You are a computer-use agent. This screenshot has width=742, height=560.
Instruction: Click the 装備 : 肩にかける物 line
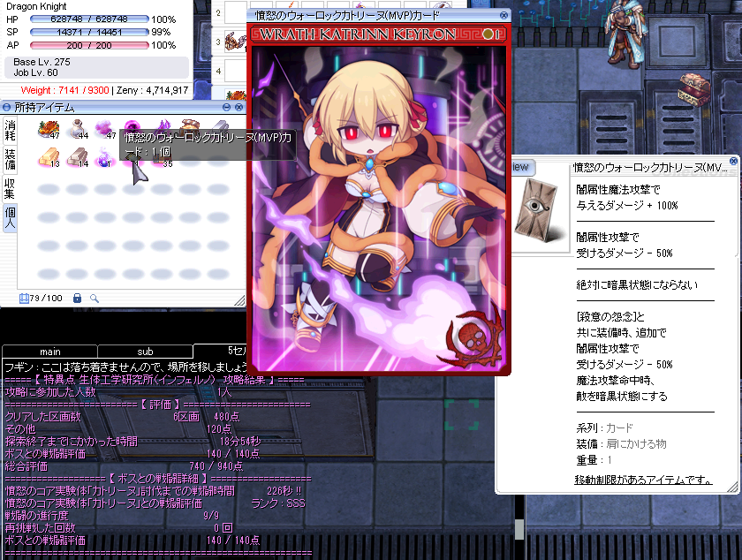click(x=621, y=444)
